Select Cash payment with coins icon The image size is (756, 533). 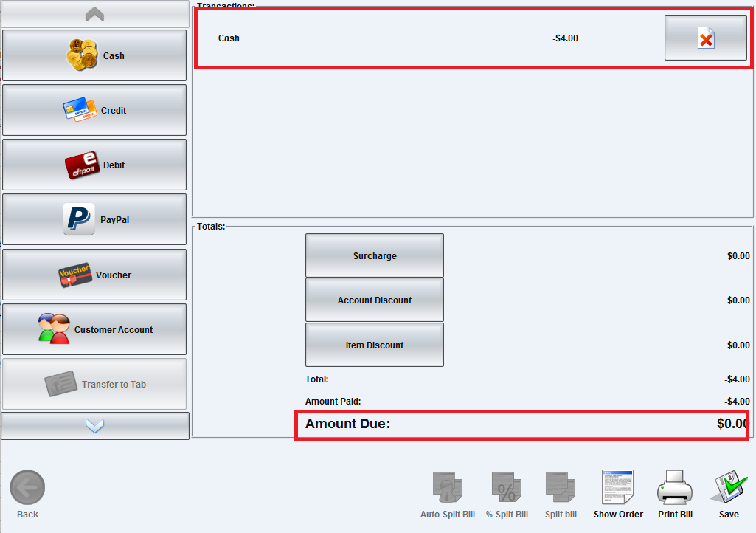coord(94,55)
